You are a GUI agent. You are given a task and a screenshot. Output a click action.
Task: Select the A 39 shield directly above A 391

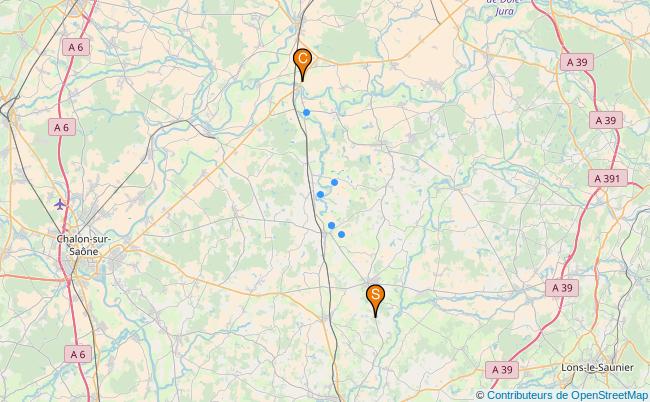606,120
